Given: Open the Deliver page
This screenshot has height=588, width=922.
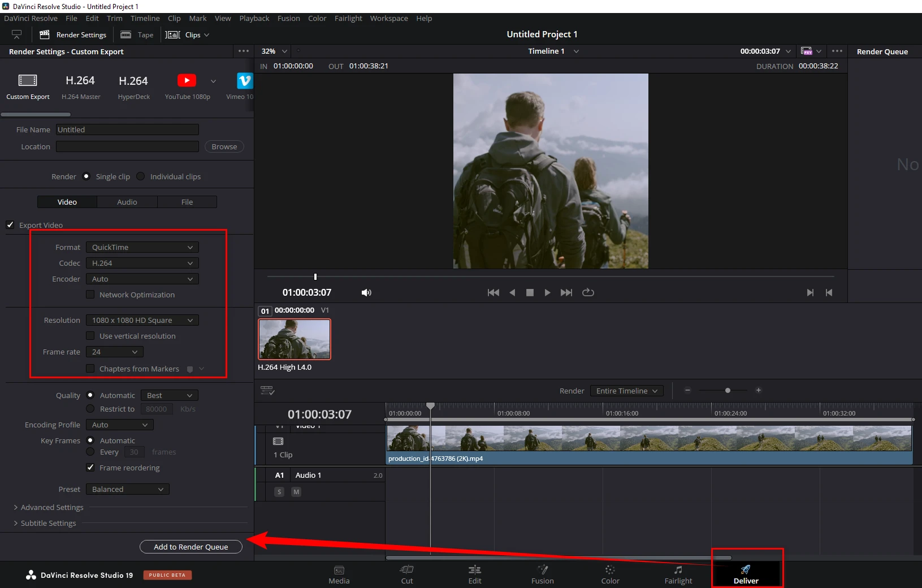Looking at the screenshot, I should tap(746, 574).
